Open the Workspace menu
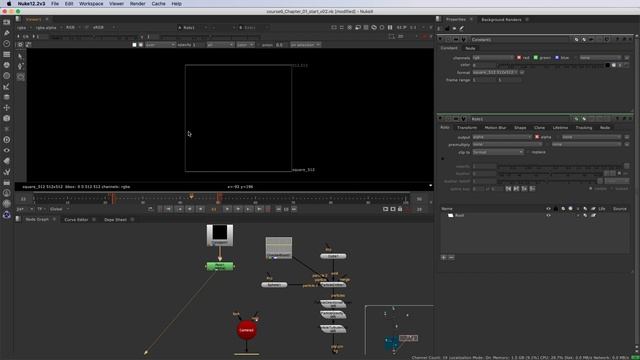This screenshot has height=360, width=640. [x=91, y=4]
